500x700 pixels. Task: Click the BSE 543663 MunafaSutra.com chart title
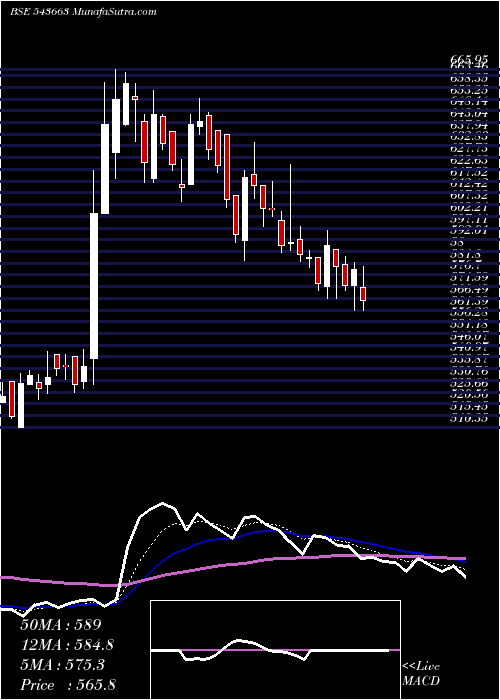83,12
